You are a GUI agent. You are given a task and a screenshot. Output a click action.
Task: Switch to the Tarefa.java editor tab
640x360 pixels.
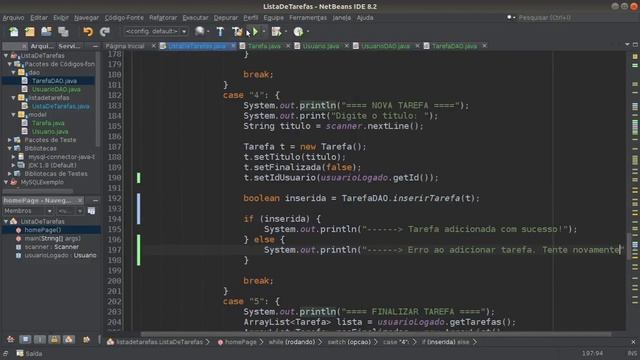tap(264, 46)
